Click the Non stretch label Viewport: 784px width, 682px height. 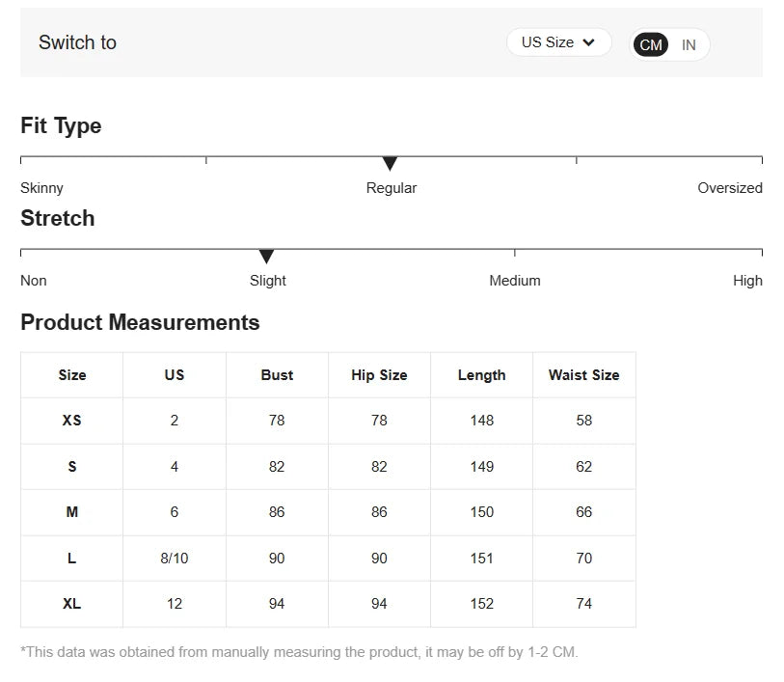[x=34, y=281]
